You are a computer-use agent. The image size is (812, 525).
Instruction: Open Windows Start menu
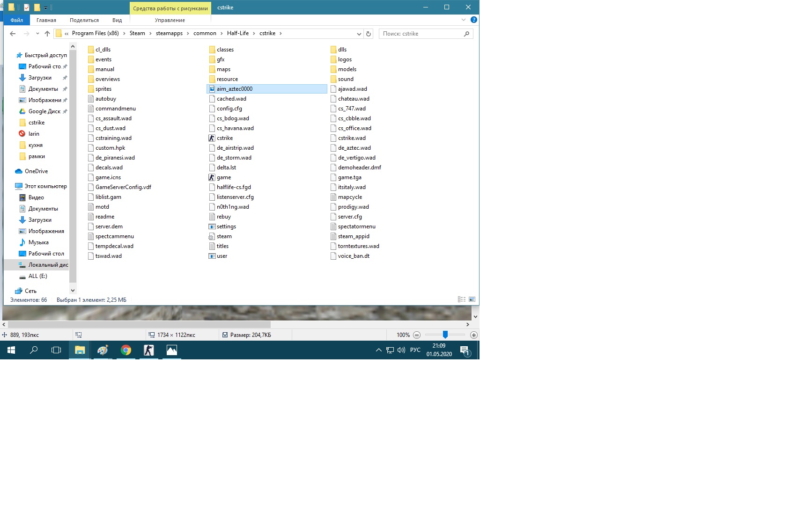tap(11, 350)
